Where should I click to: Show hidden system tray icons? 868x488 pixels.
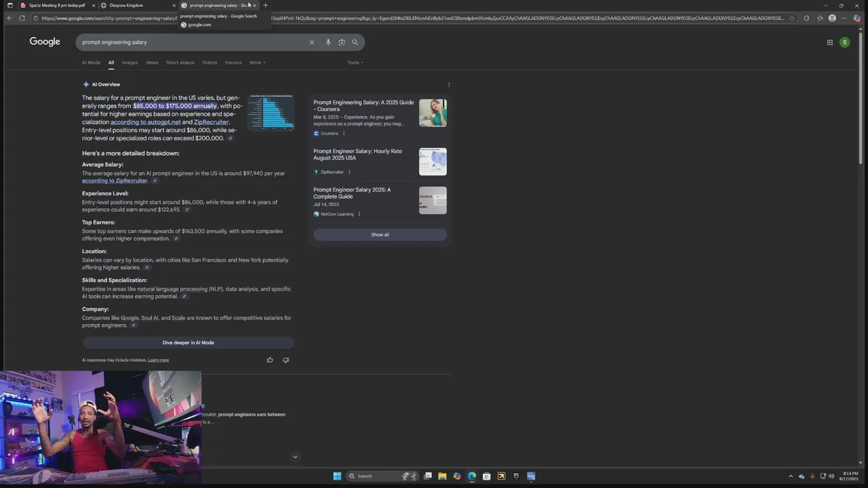coord(790,476)
